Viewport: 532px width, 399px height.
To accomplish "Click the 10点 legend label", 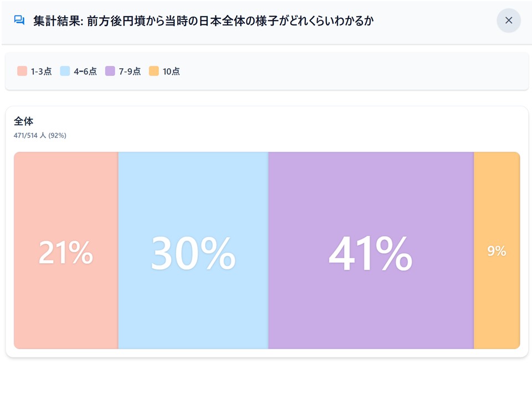I will click(x=171, y=71).
